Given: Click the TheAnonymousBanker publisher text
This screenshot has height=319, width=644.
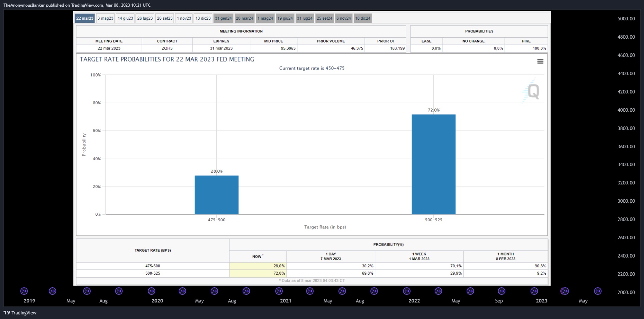Looking at the screenshot, I should (24, 5).
